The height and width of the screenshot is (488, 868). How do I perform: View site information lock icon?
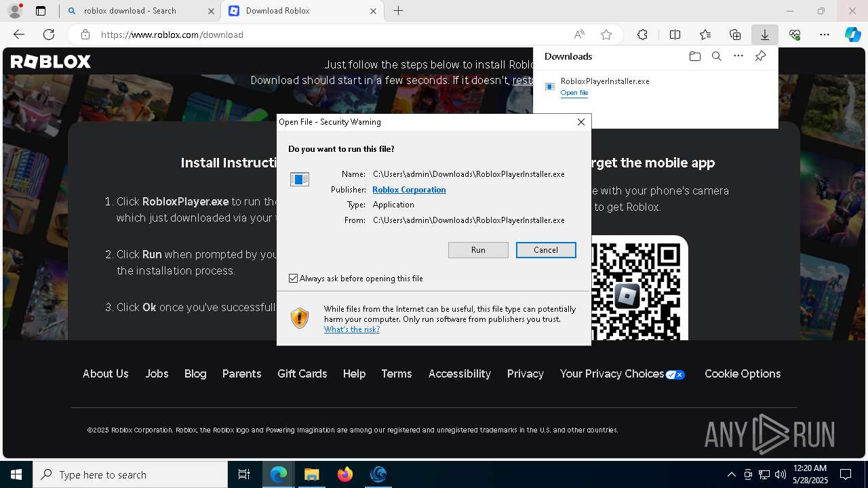[x=85, y=35]
